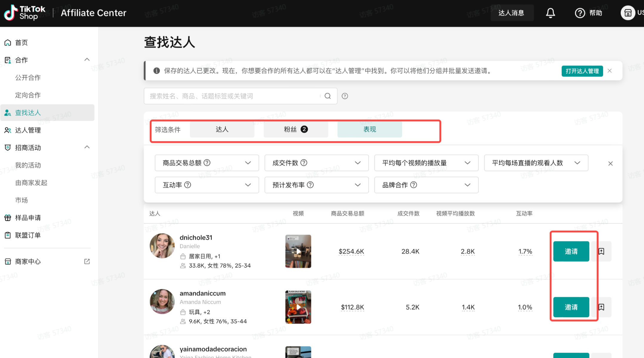Open the 帮助 help icon
Screen dimensions: 644x358
tap(580, 13)
